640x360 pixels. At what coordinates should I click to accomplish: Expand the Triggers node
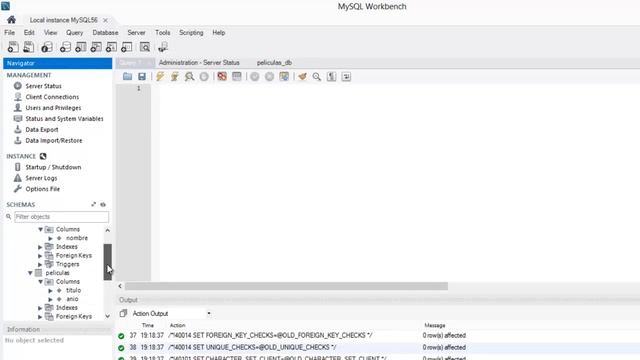[x=40, y=264]
